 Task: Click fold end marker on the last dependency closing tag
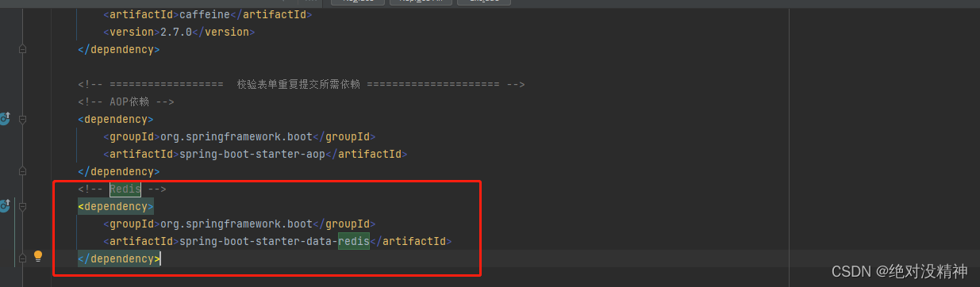[x=22, y=258]
